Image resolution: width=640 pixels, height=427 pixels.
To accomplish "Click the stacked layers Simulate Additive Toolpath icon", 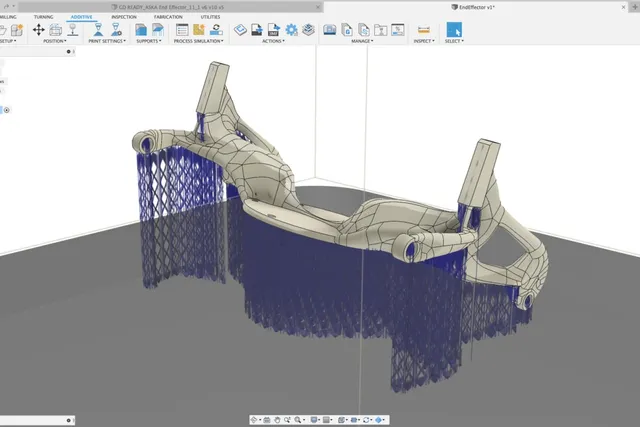I will [309, 30].
